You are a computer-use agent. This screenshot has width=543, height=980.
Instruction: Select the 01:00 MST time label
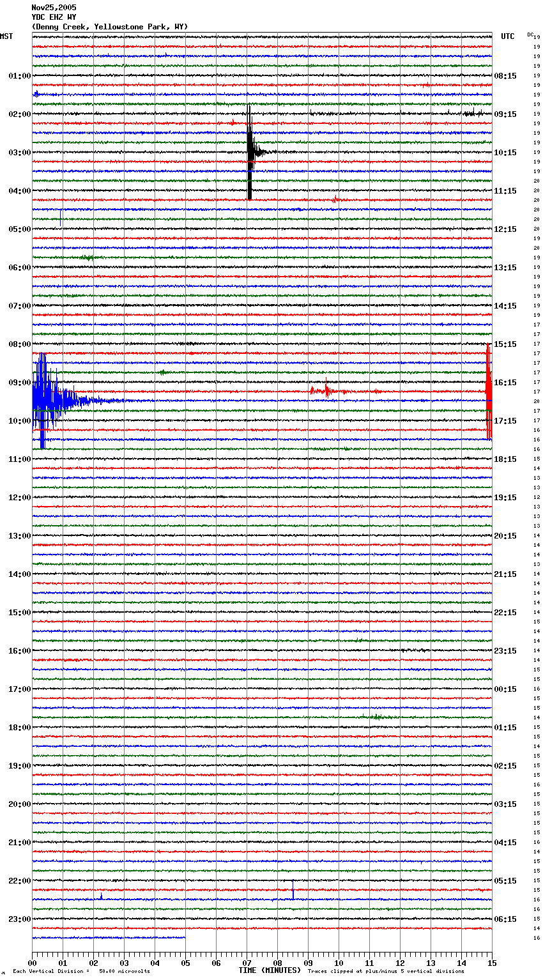[x=19, y=76]
